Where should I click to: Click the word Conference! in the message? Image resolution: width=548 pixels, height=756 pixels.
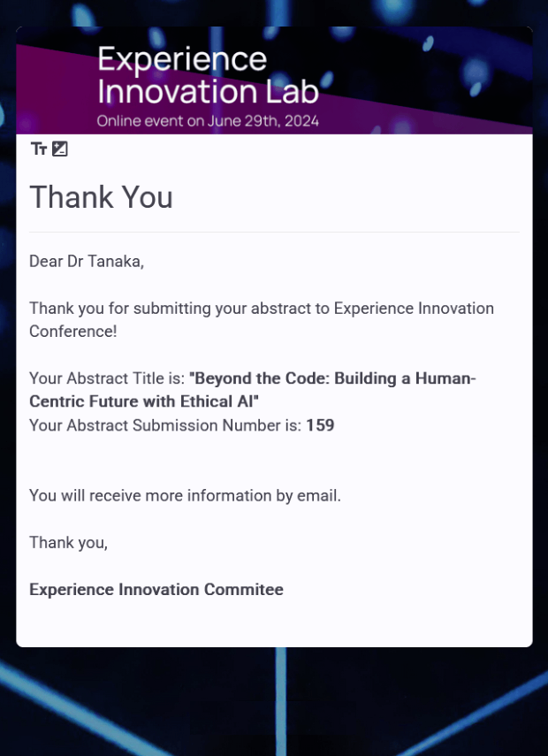[73, 332]
